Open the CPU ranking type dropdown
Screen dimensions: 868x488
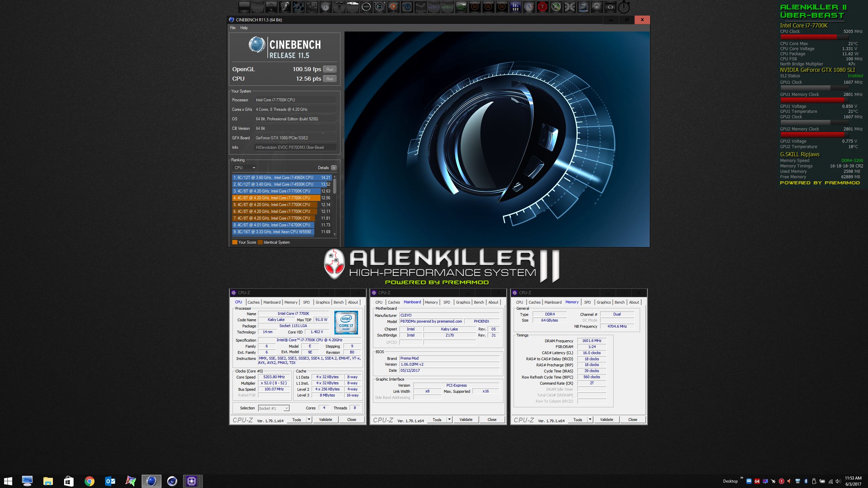tap(245, 168)
